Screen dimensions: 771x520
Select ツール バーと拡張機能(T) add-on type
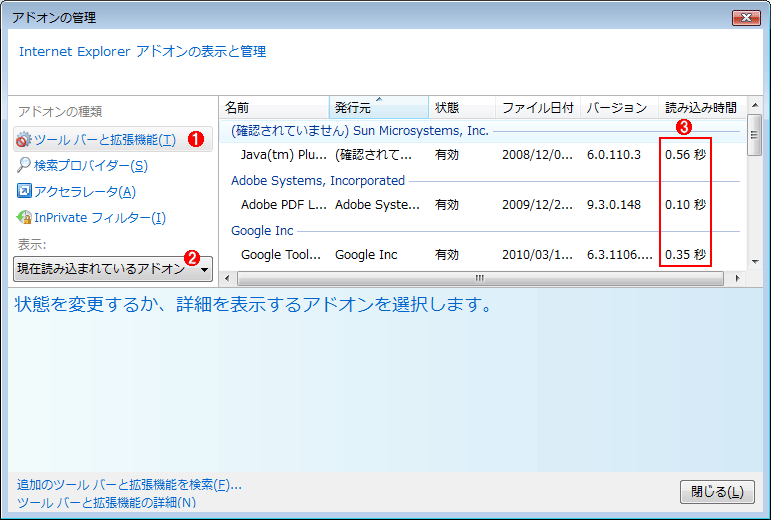[113, 140]
